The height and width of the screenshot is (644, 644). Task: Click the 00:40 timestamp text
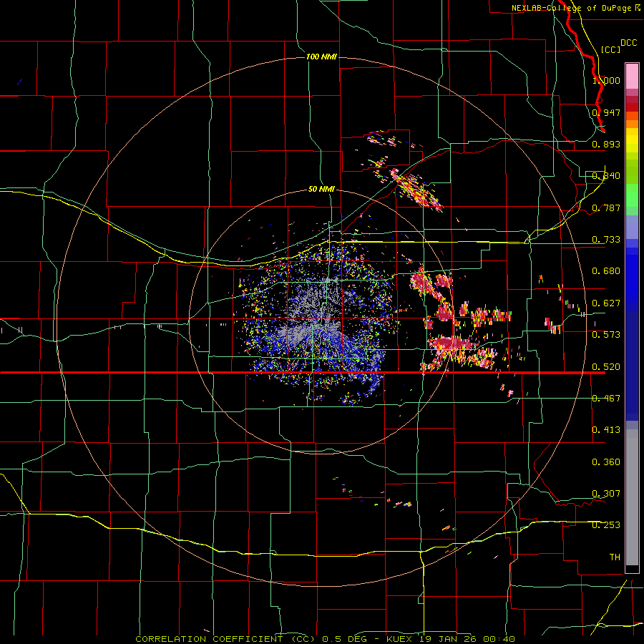point(499,639)
